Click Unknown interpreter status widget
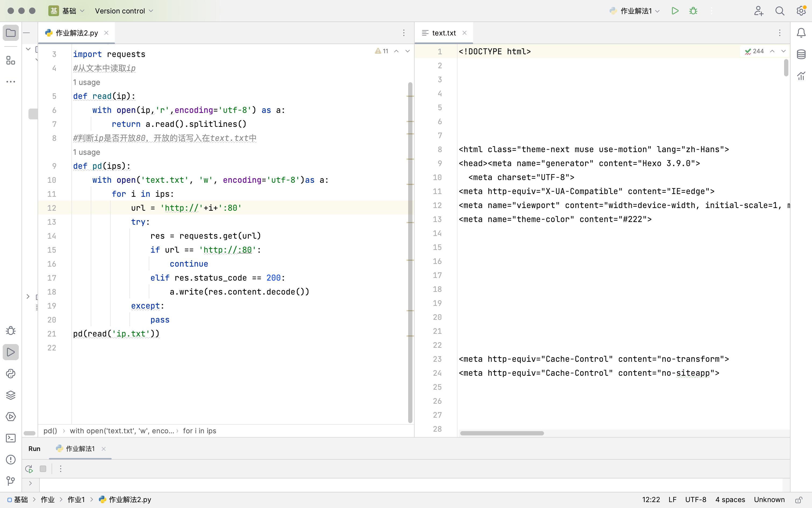The height and width of the screenshot is (508, 812). [769, 500]
